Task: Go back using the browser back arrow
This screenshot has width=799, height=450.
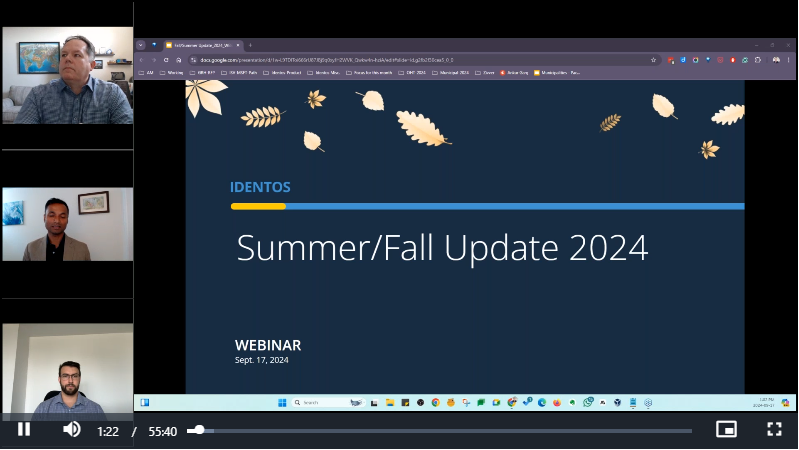Action: point(142,60)
